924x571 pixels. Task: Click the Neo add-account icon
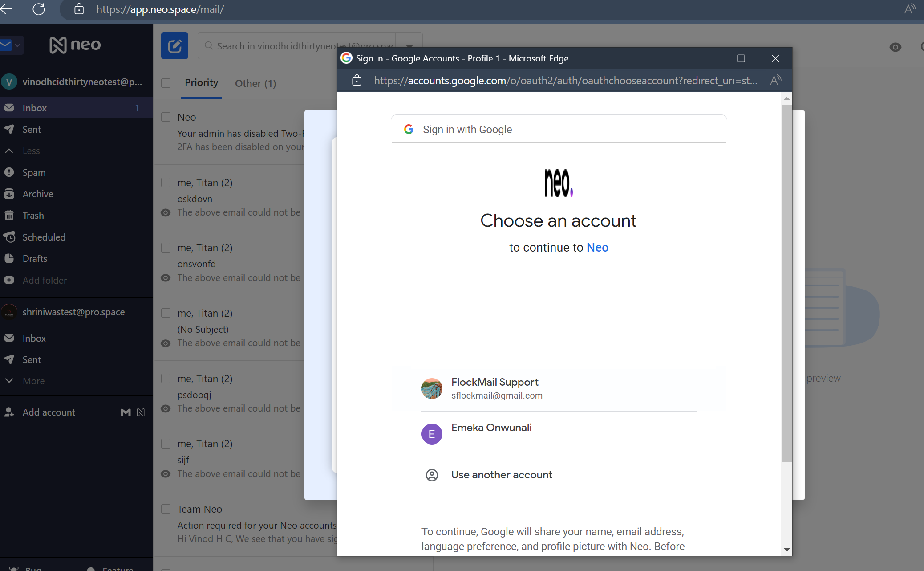tap(141, 412)
